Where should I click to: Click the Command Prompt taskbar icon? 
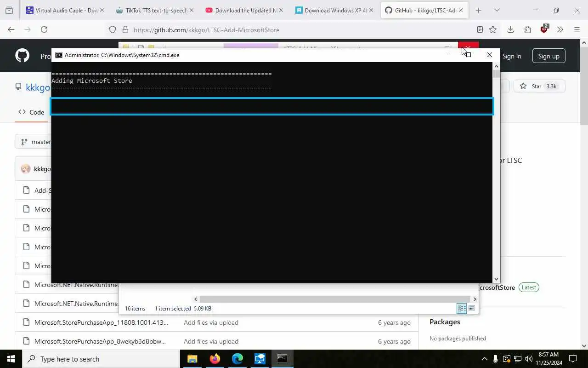(x=282, y=359)
